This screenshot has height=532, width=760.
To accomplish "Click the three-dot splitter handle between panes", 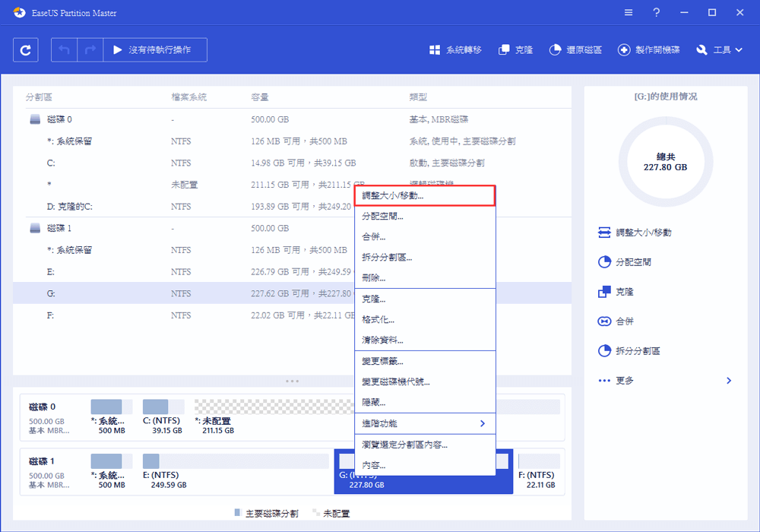I will (293, 382).
